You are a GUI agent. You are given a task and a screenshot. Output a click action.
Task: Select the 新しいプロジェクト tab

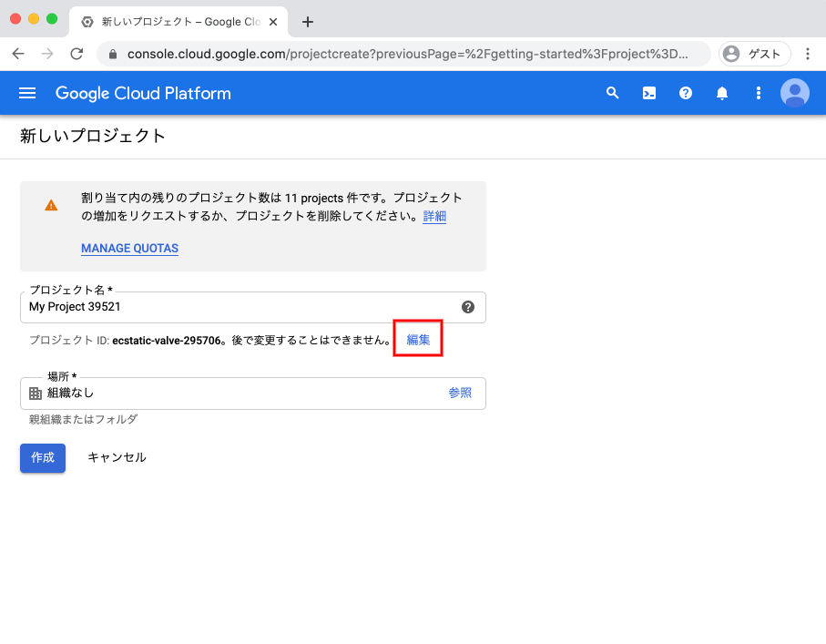tap(178, 22)
